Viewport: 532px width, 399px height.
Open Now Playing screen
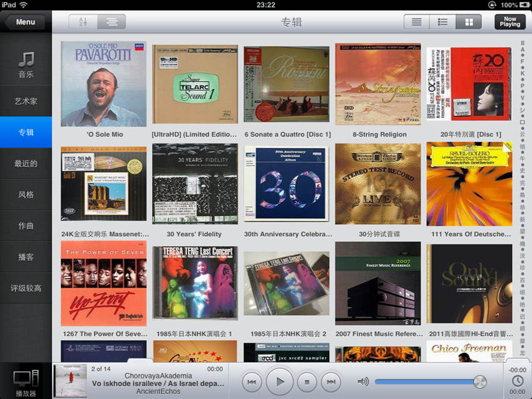[x=509, y=22]
